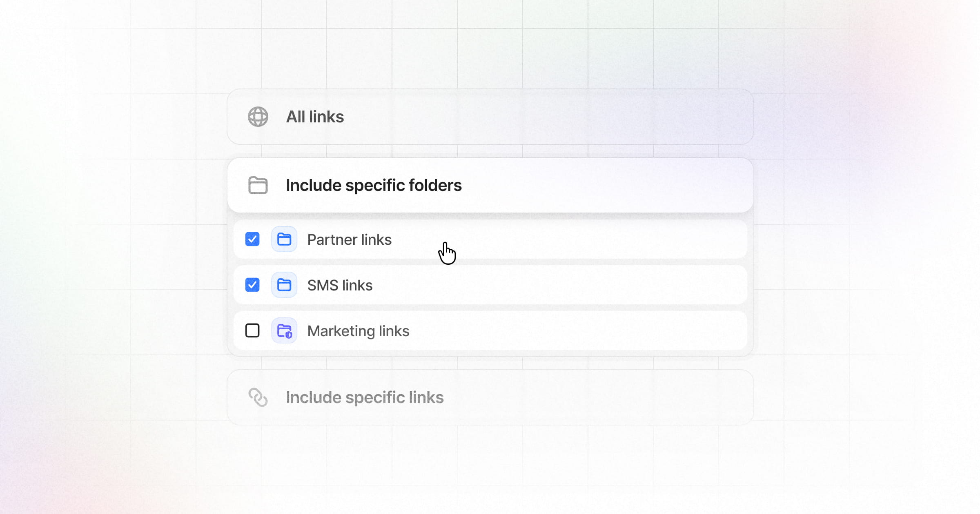Click the blue folder icon for SMS links
The width and height of the screenshot is (980, 514).
(284, 285)
